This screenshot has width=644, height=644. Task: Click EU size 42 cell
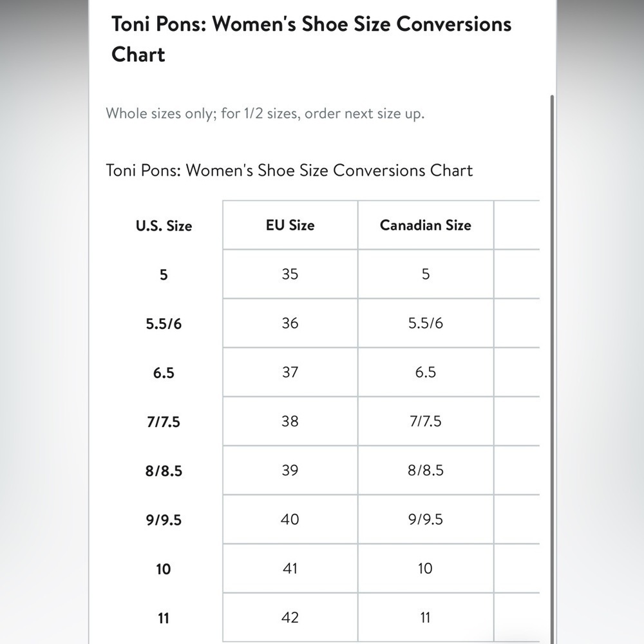point(290,618)
